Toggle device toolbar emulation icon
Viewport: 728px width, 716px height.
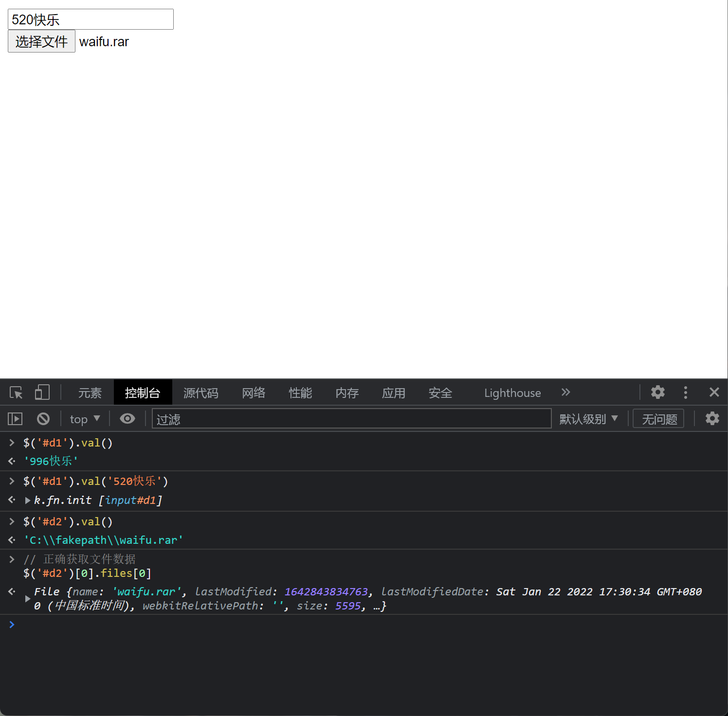(x=42, y=392)
